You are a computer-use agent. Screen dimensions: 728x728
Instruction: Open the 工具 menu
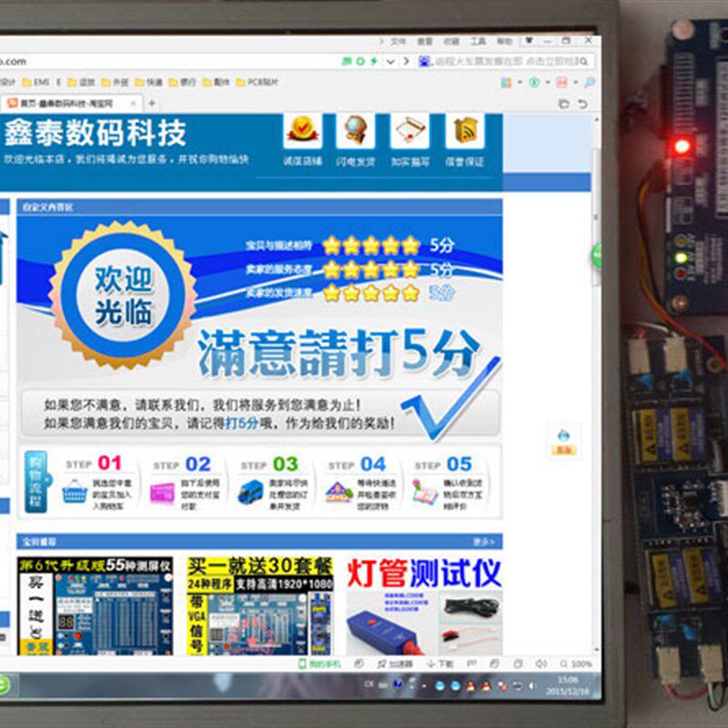tap(478, 41)
